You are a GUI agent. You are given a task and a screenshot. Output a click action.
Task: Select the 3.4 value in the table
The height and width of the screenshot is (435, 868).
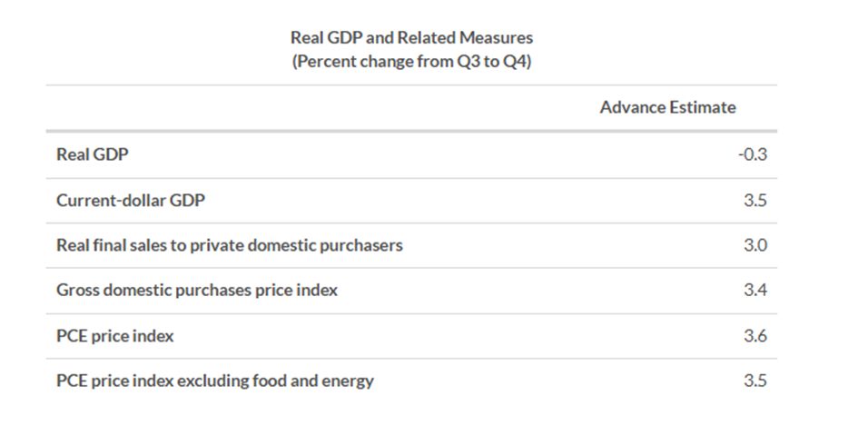(755, 290)
